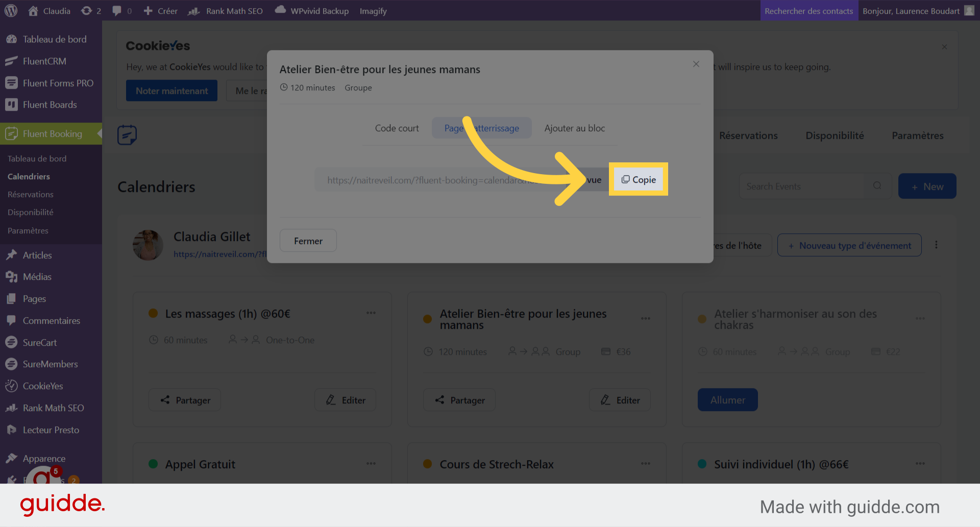The height and width of the screenshot is (527, 980).
Task: Click Editer on Les massages card
Action: (346, 400)
